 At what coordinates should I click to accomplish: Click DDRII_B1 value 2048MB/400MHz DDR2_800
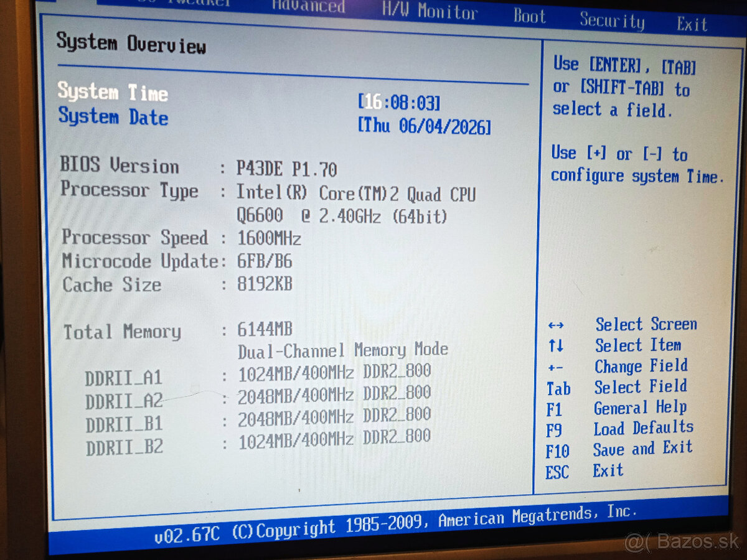pos(334,418)
